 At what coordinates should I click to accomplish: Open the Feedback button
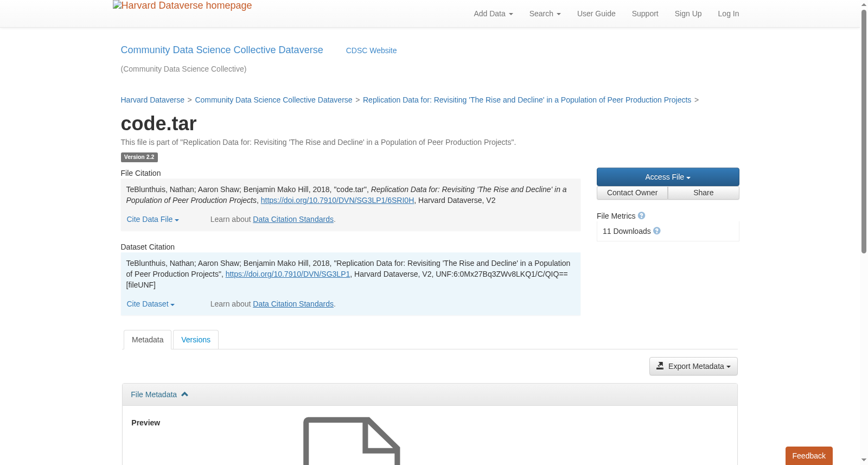coord(809,456)
